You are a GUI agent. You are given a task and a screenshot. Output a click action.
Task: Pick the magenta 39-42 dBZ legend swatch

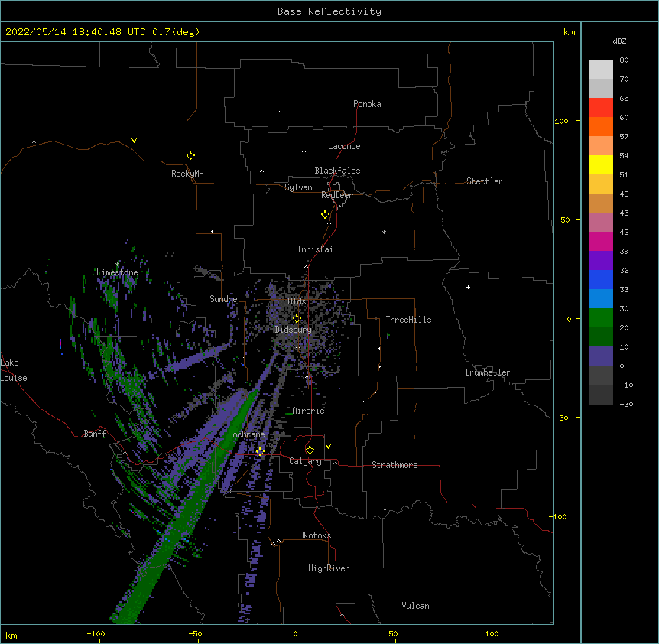pos(601,242)
